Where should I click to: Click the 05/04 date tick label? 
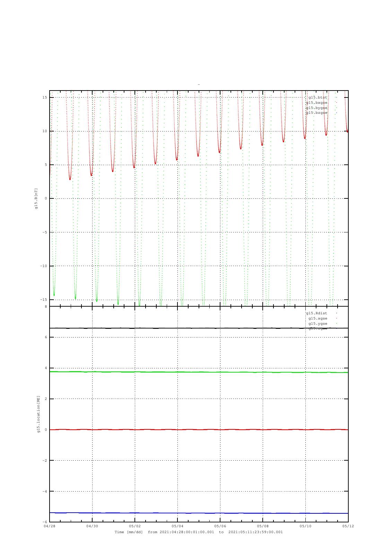[x=177, y=526]
